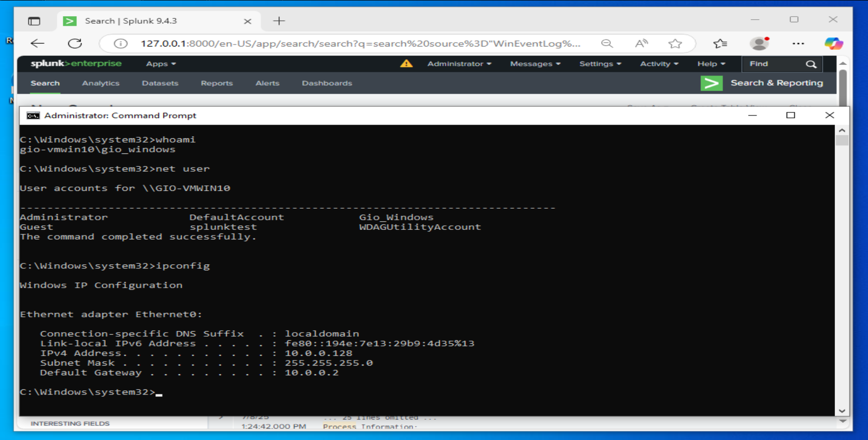Open browser Settings and more menu
This screenshot has width=868, height=440.
click(x=798, y=44)
